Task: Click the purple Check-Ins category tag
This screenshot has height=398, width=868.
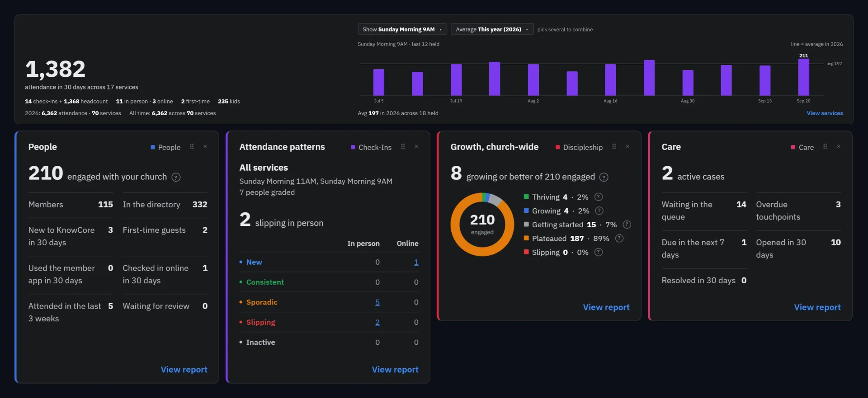Action: [x=371, y=147]
